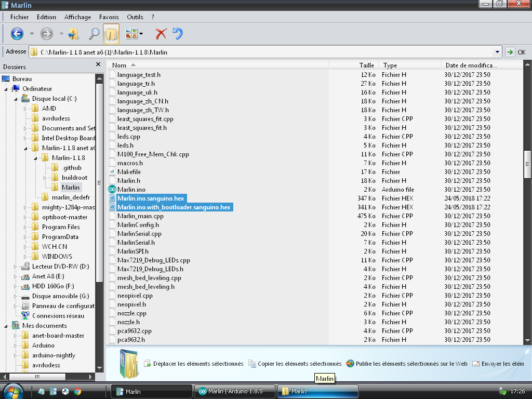
Task: Select language_test.h file
Action: (139, 75)
